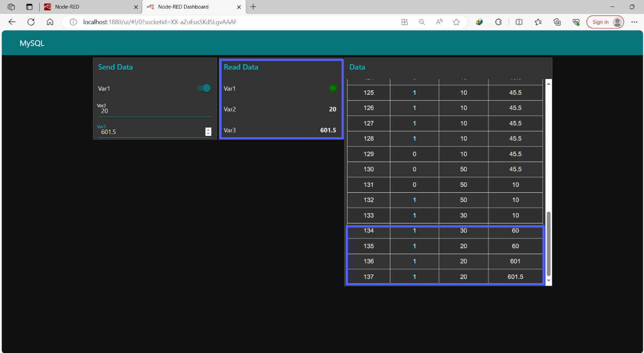Click the Workspaces grid icon

(404, 22)
